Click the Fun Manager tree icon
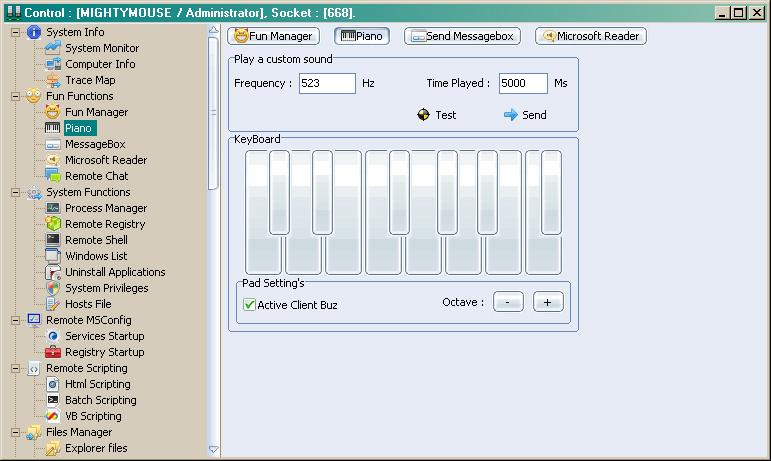The image size is (771, 461). point(53,112)
